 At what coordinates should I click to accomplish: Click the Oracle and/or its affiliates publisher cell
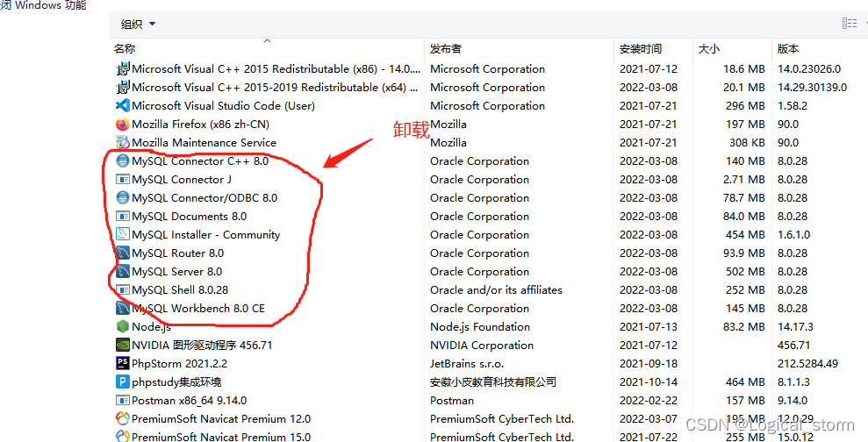pyautogui.click(x=496, y=290)
